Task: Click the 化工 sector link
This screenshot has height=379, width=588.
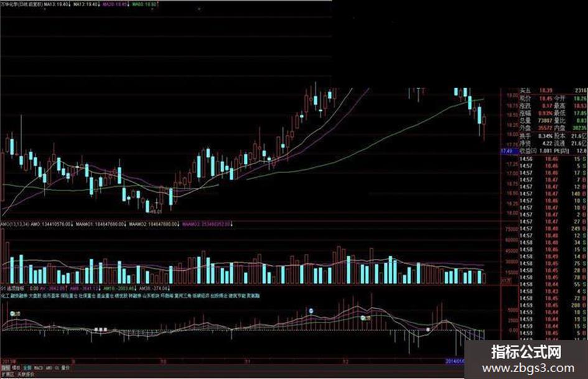Action: tap(5, 296)
